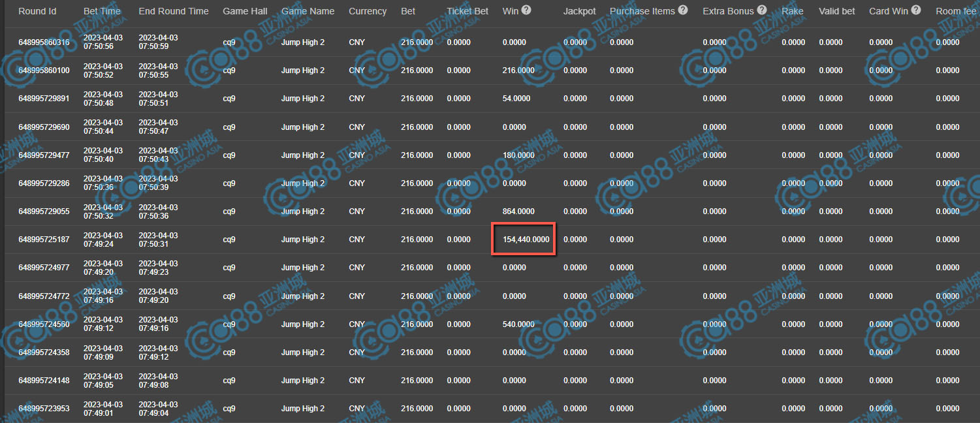Click the help icon next to Extra Bonus

click(x=762, y=10)
